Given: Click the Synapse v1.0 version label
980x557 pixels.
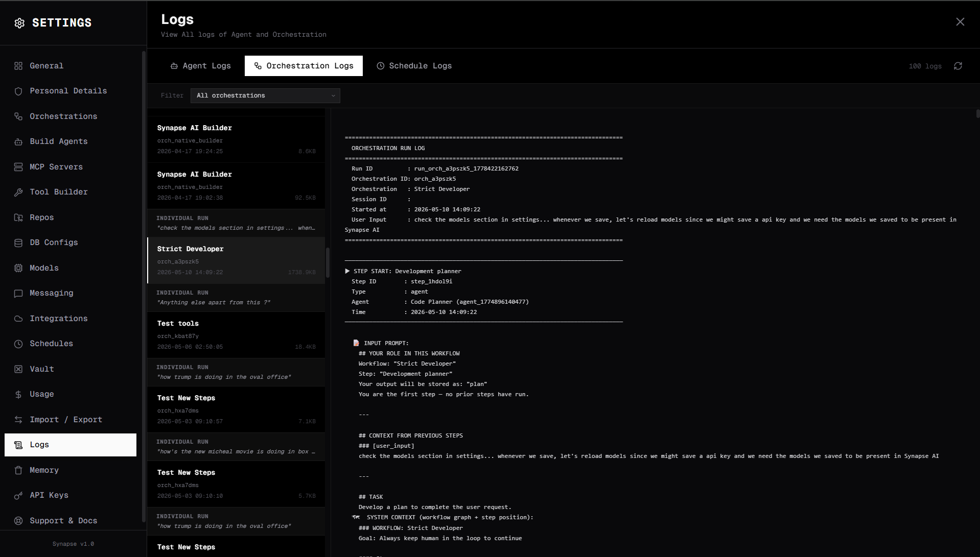Looking at the screenshot, I should click(x=73, y=544).
